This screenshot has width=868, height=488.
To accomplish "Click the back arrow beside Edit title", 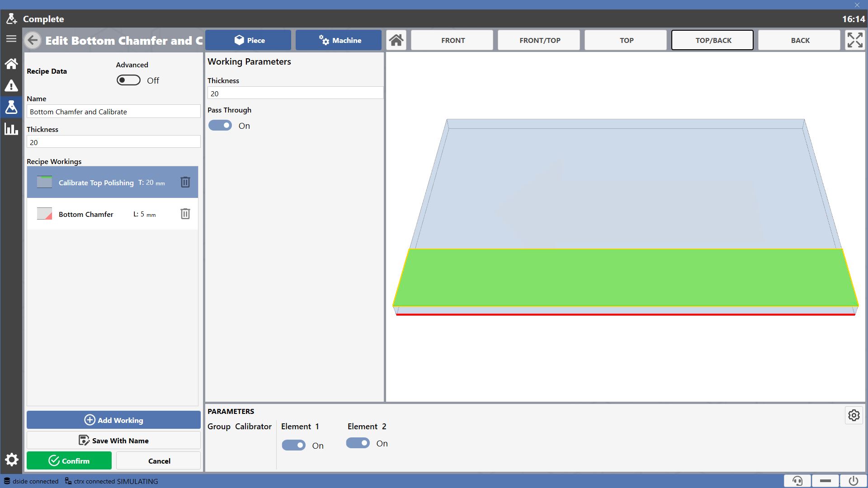I will pos(33,40).
